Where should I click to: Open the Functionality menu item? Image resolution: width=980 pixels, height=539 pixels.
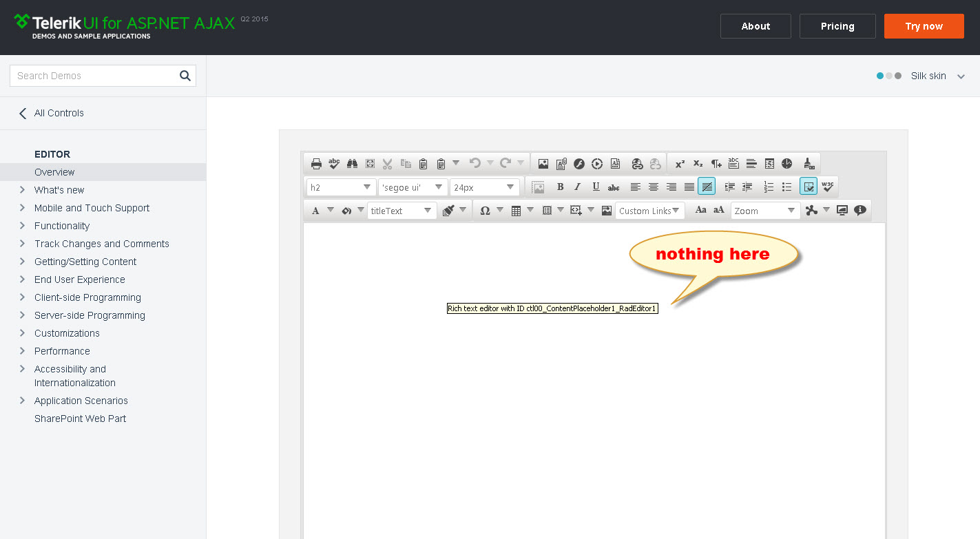click(x=62, y=226)
